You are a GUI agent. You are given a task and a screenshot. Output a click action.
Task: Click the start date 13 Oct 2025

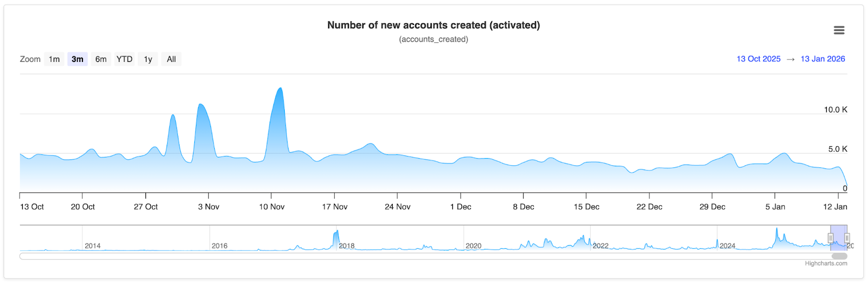(758, 59)
